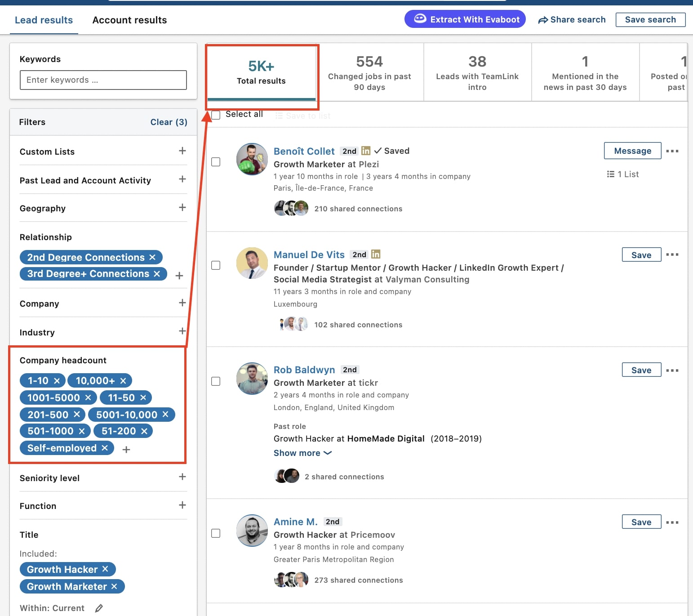This screenshot has height=616, width=693.
Task: Open Mentioned in the news tab
Action: click(585, 72)
